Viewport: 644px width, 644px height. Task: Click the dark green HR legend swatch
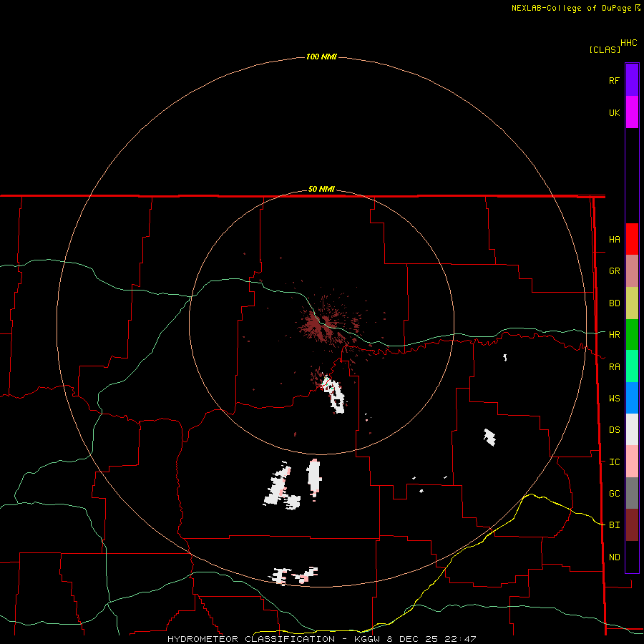(x=632, y=335)
